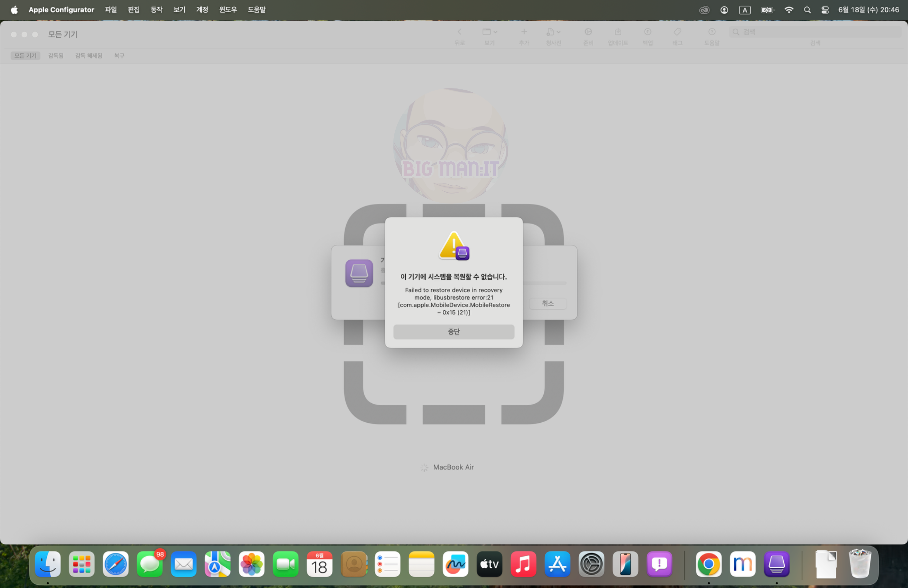908x588 pixels.
Task: Open the 동작 menu in menu bar
Action: pos(156,10)
